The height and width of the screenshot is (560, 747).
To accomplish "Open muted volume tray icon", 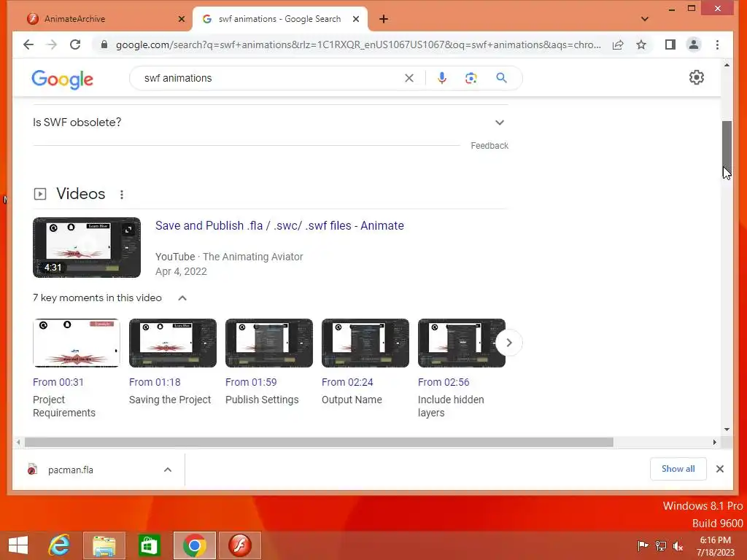I will pyautogui.click(x=678, y=545).
